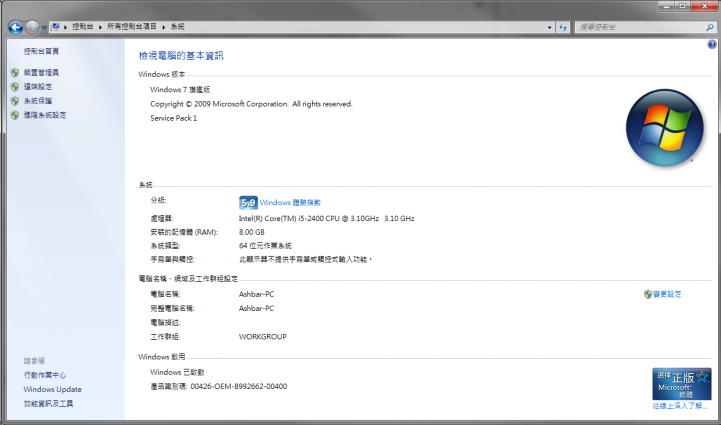The height and width of the screenshot is (425, 721).
Task: Open Windows Update link in sidebar
Action: (52, 389)
